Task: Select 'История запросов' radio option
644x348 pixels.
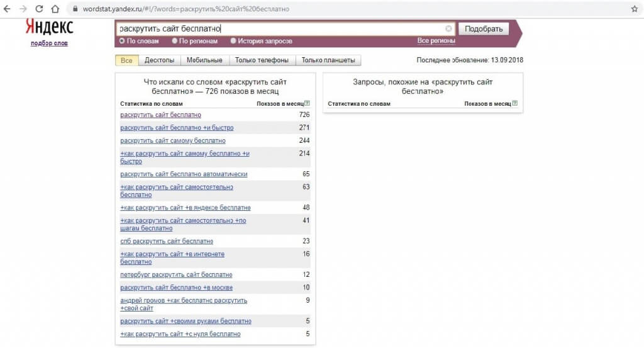Action: click(233, 41)
